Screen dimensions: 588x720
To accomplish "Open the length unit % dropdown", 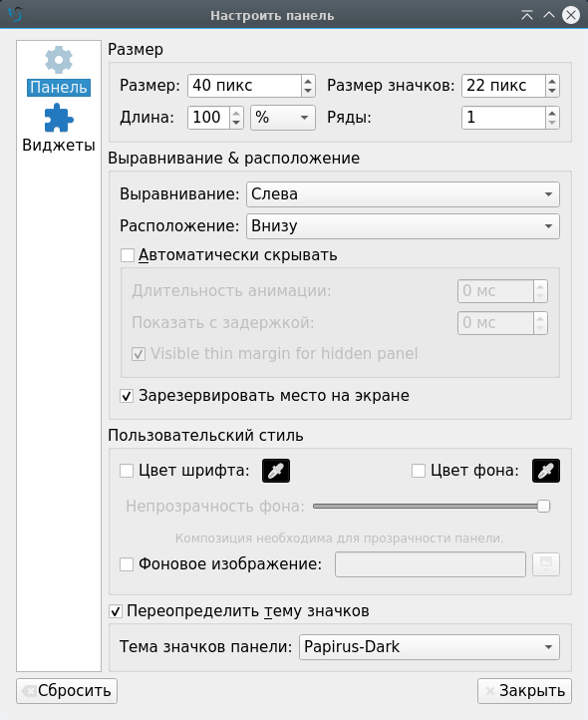I will pos(283,118).
